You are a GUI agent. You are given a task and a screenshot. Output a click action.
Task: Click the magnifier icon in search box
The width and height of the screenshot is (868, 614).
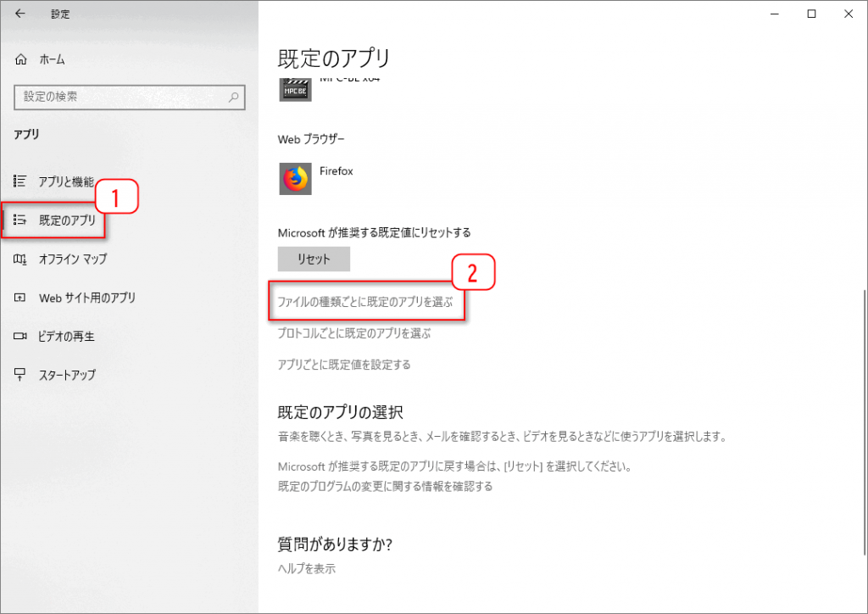coord(234,98)
